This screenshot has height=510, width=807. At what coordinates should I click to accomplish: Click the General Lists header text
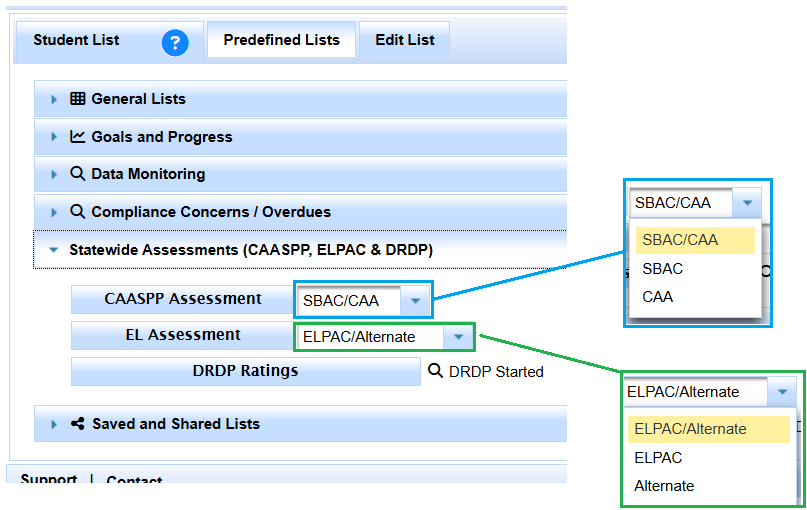[138, 99]
